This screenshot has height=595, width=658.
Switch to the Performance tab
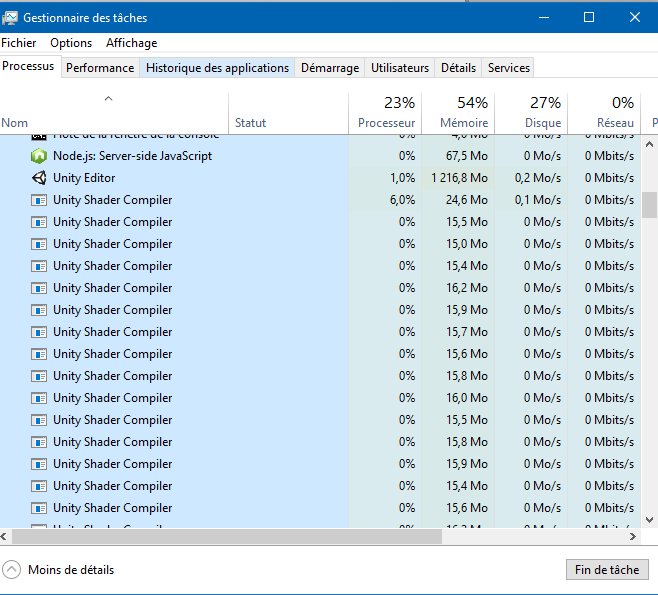[x=100, y=68]
